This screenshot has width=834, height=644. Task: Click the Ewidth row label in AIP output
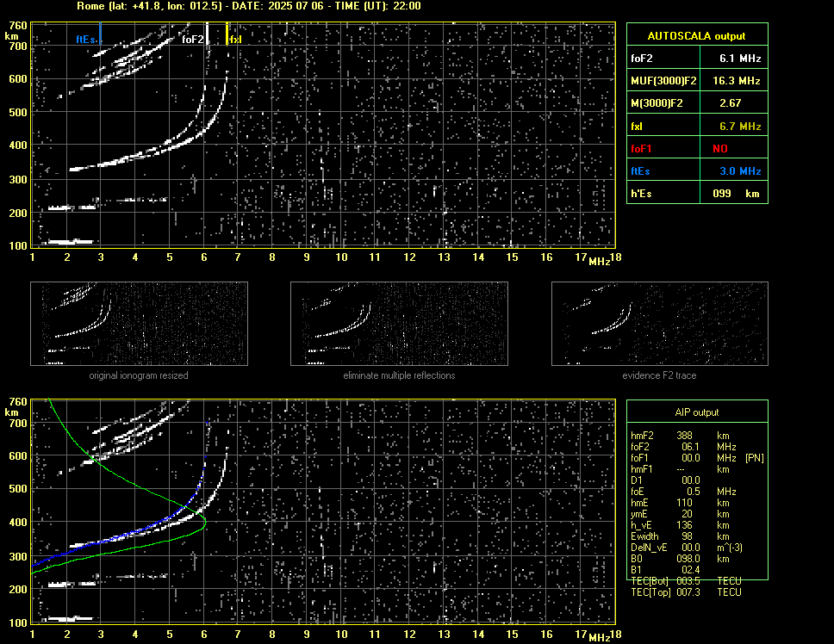click(644, 536)
